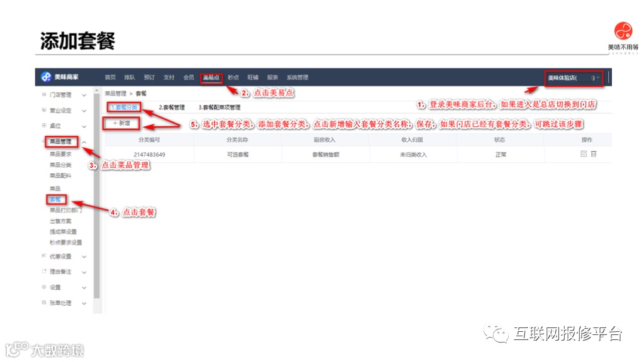Screen dimensions: 644x362
Task: Expand the 营业设定 menu chevron
Action: coord(84,111)
